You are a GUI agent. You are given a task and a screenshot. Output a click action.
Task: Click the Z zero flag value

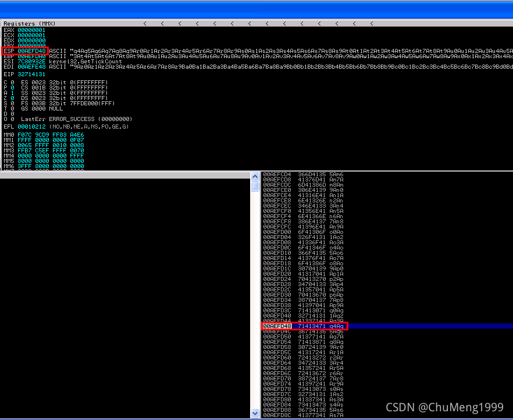pos(12,98)
